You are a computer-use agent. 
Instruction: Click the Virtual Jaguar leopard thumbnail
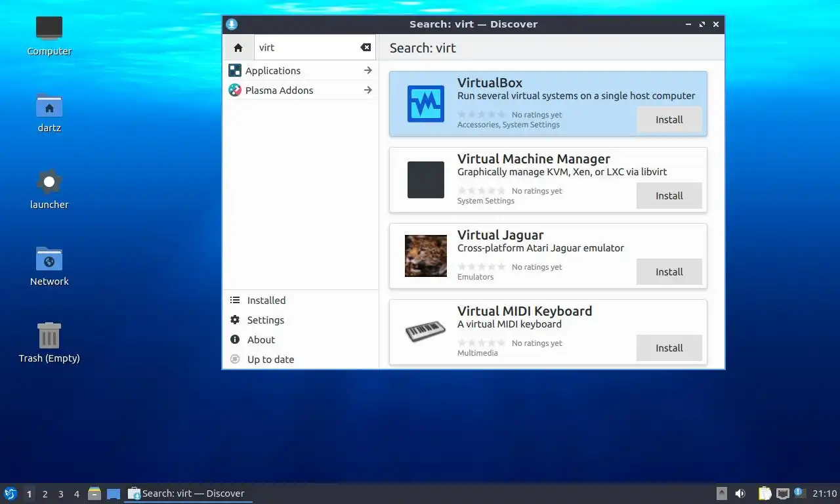pos(426,256)
